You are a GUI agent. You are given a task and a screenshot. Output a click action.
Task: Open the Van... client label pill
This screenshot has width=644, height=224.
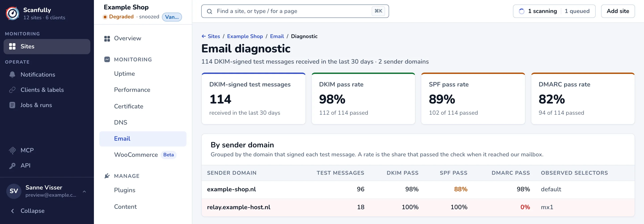172,17
